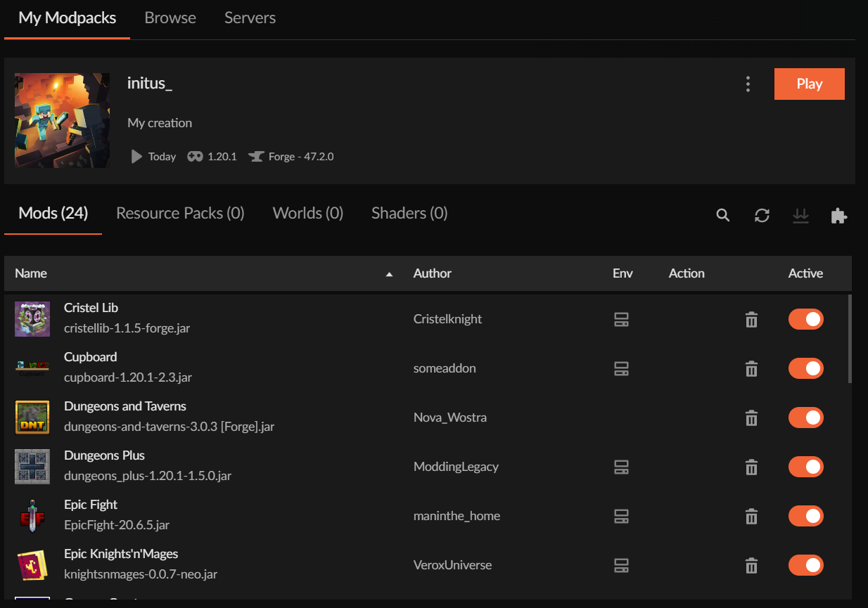Click the Dungeons Plus mod thumbnail
The image size is (868, 608).
(x=32, y=467)
